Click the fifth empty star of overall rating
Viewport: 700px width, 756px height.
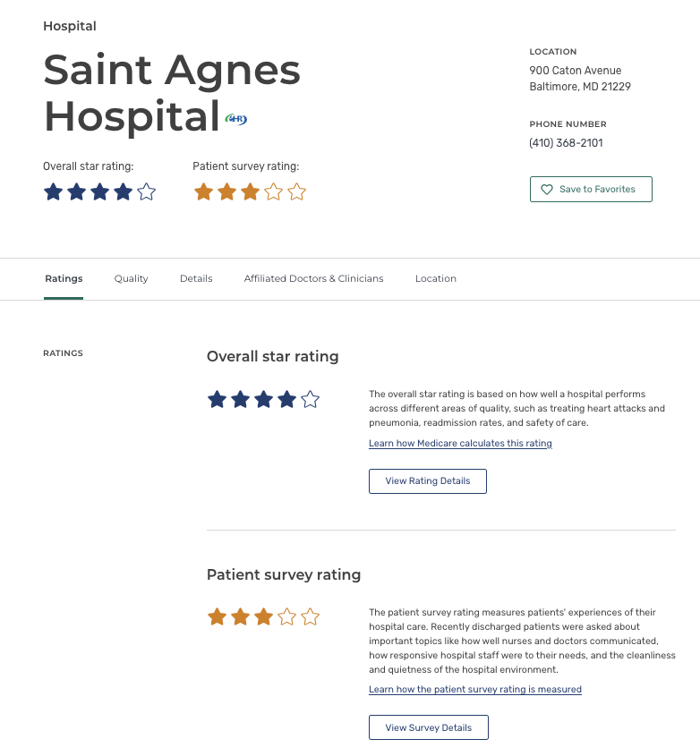[146, 191]
